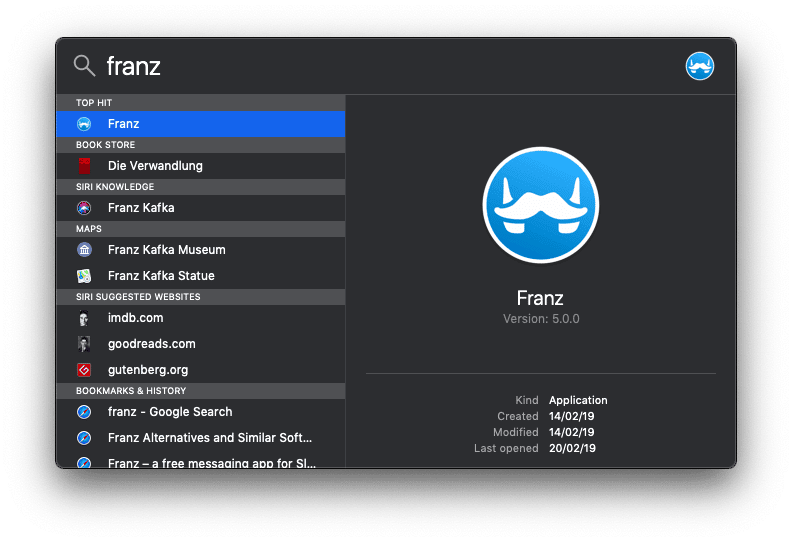This screenshot has width=792, height=542.
Task: Select Franz Kafka Siri Knowledge result
Action: point(141,208)
